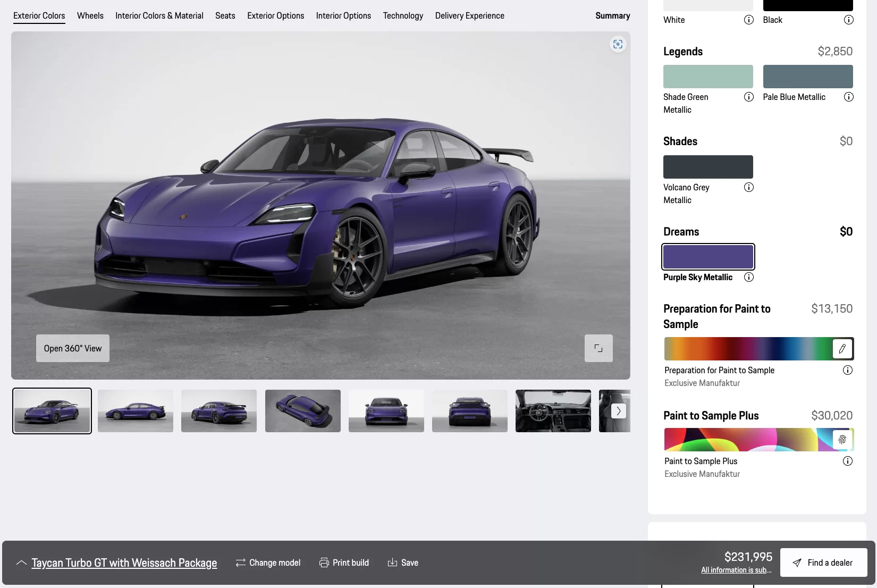This screenshot has width=877, height=588.
Task: Click the fingerprint icon on Paint to Sample Plus
Action: pos(842,440)
